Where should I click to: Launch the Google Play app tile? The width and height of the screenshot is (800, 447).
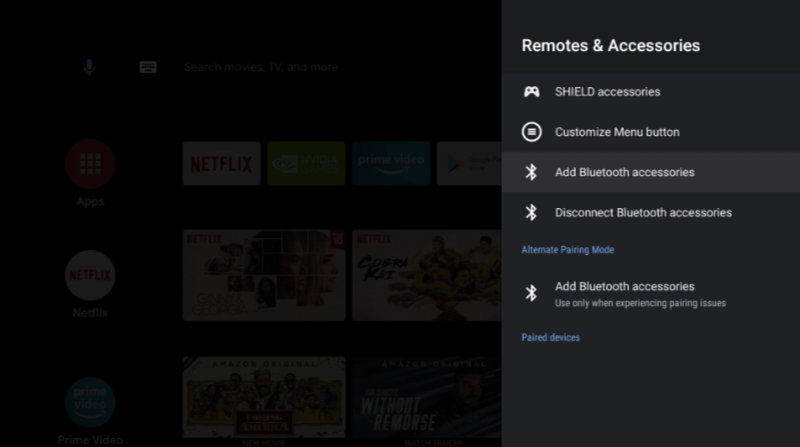(469, 163)
